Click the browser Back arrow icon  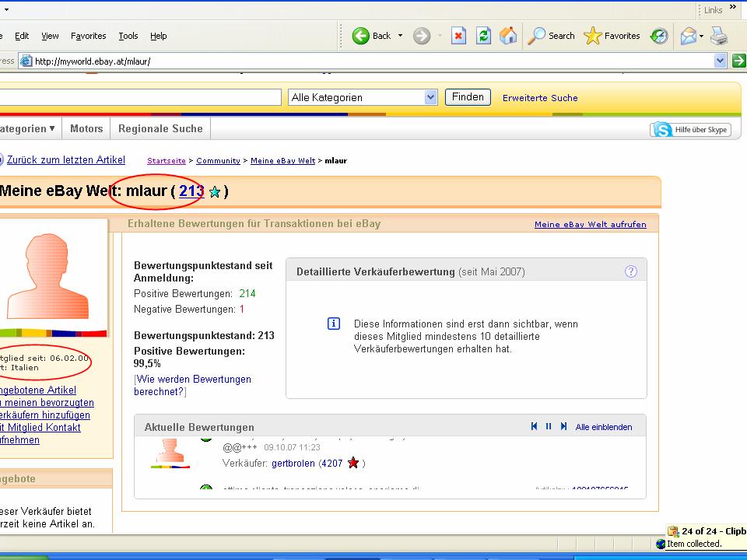click(361, 36)
